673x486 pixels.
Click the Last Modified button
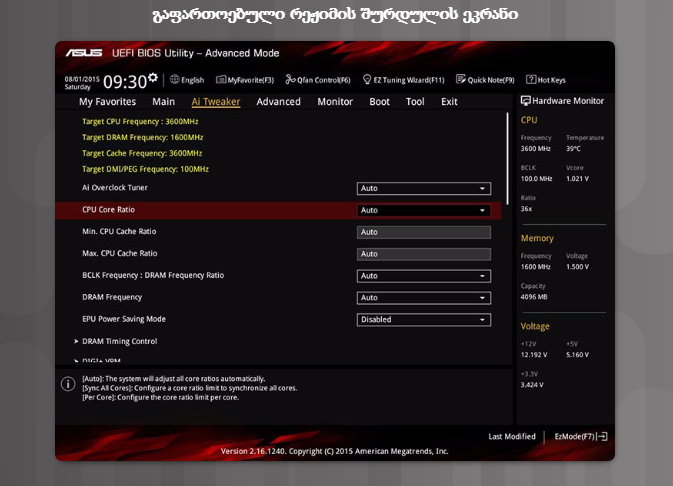tap(512, 437)
